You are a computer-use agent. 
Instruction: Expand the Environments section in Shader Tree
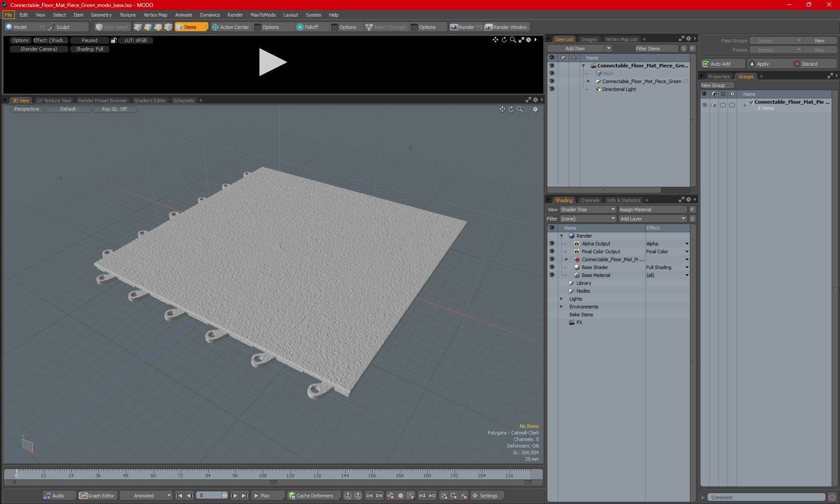pos(562,307)
